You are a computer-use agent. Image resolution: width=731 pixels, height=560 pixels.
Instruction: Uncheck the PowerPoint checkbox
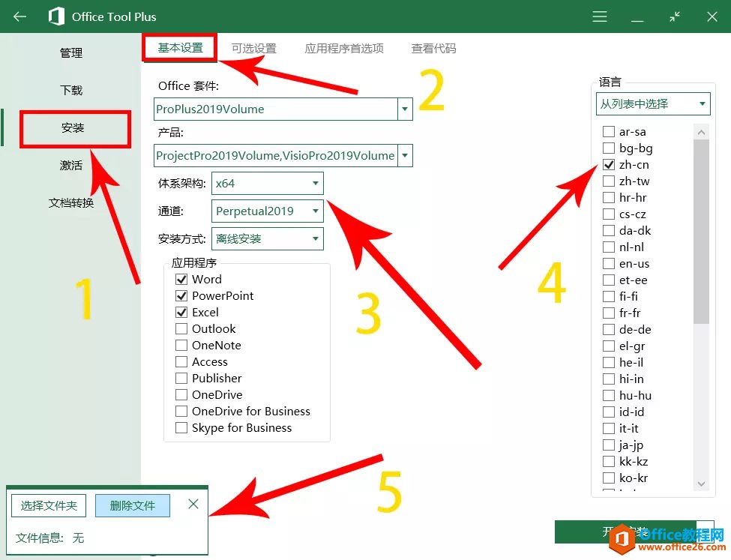pos(181,295)
